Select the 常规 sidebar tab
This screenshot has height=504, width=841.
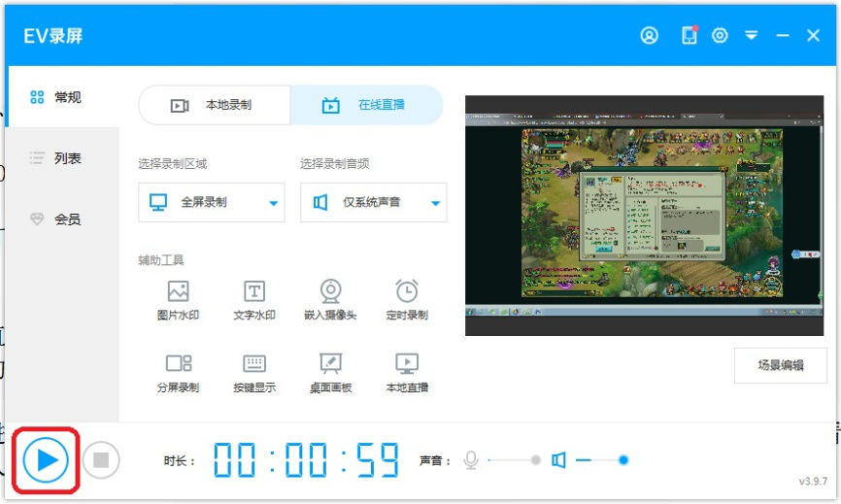click(63, 97)
